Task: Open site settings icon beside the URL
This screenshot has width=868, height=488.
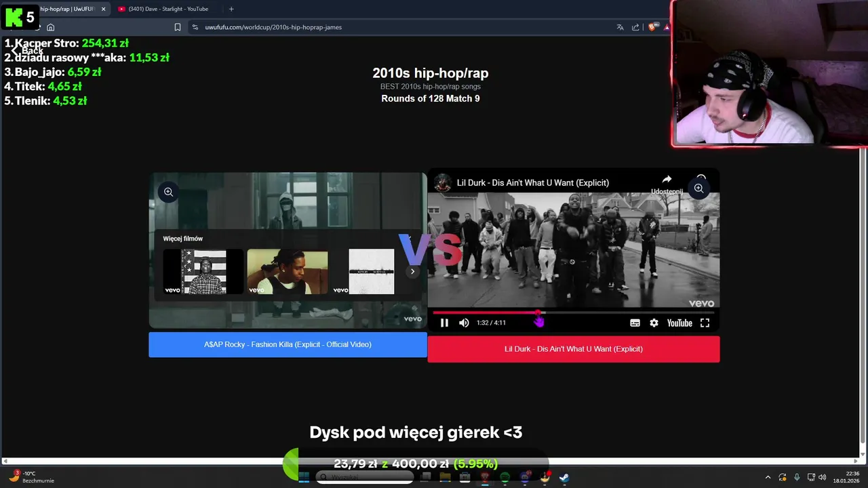Action: 195,27
